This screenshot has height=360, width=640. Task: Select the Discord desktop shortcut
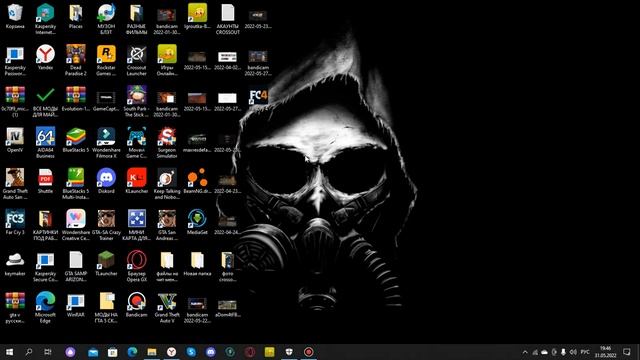coord(106,181)
